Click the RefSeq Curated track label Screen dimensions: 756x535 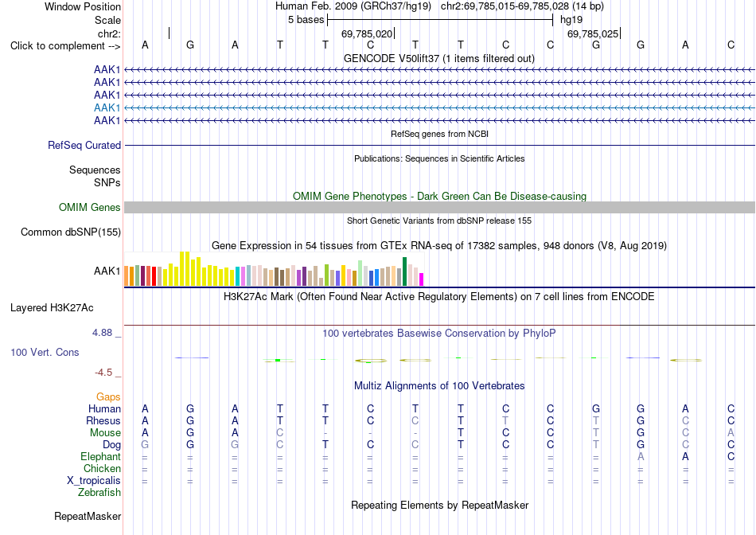coord(84,145)
